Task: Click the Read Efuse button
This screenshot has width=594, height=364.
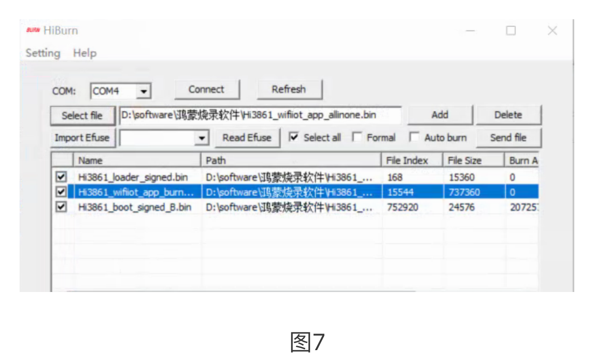Action: (x=247, y=138)
